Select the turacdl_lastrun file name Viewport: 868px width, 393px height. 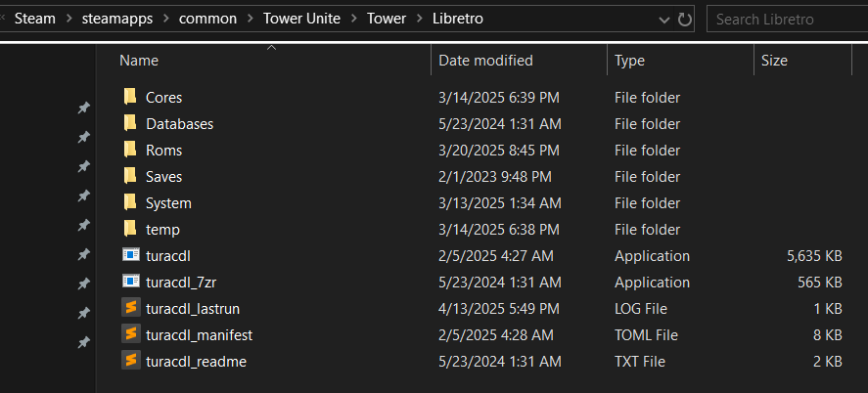tap(193, 308)
